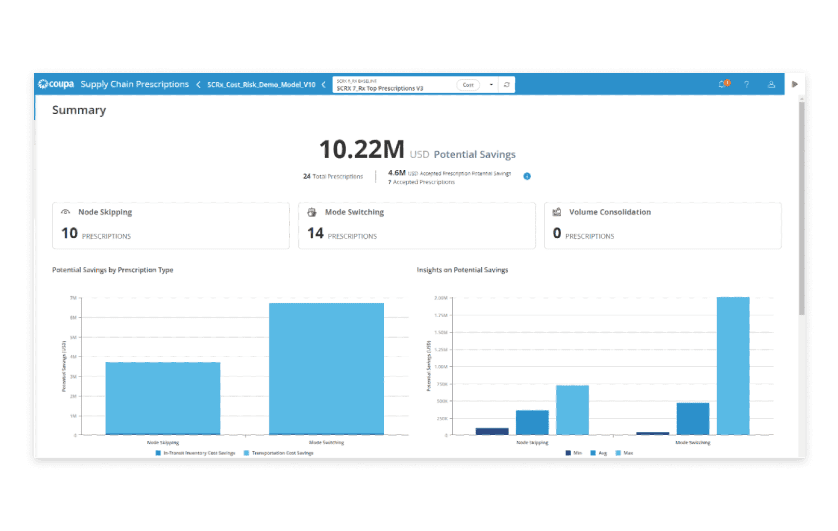
Task: Toggle Transportation Cost Savings legend series
Action: (278, 453)
